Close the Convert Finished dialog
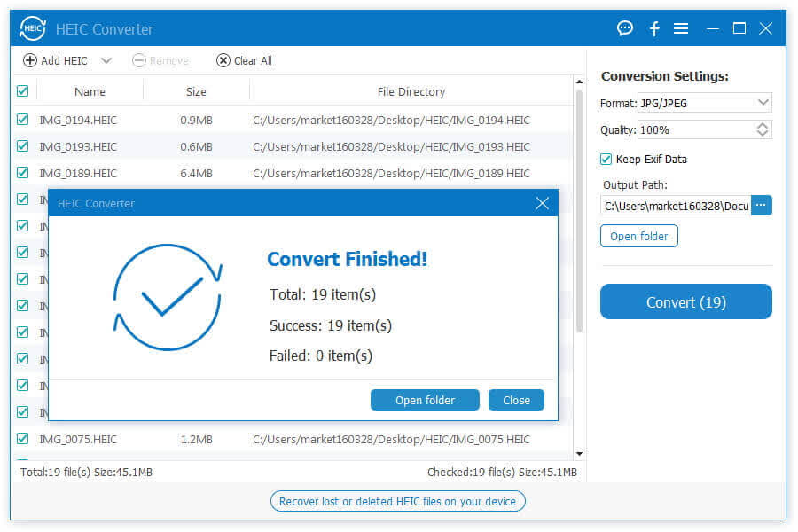 542,203
